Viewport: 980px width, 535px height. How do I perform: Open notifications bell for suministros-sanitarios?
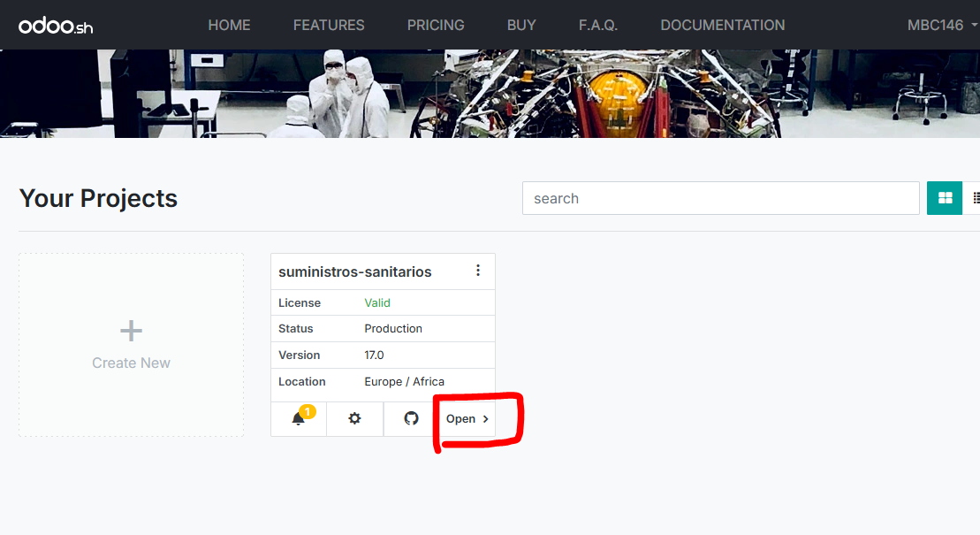[299, 418]
